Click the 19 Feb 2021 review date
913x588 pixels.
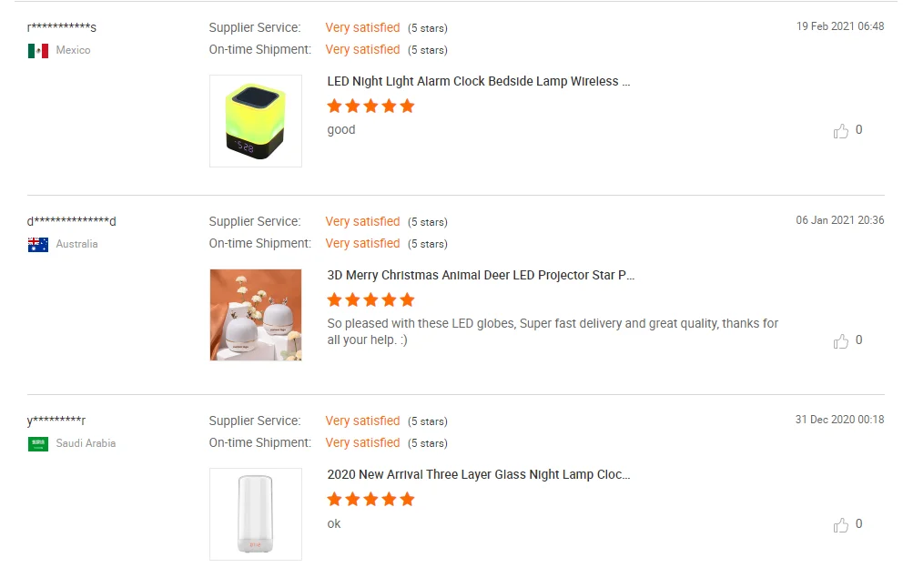tap(839, 26)
